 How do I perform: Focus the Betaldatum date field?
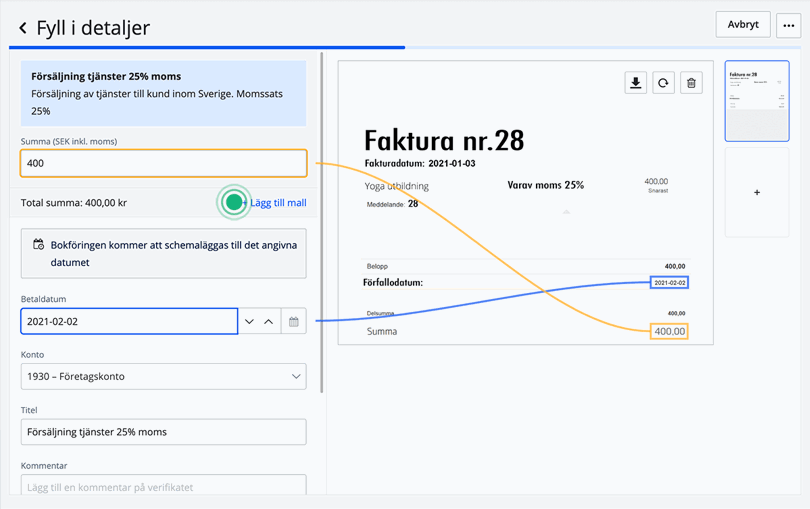coord(129,321)
